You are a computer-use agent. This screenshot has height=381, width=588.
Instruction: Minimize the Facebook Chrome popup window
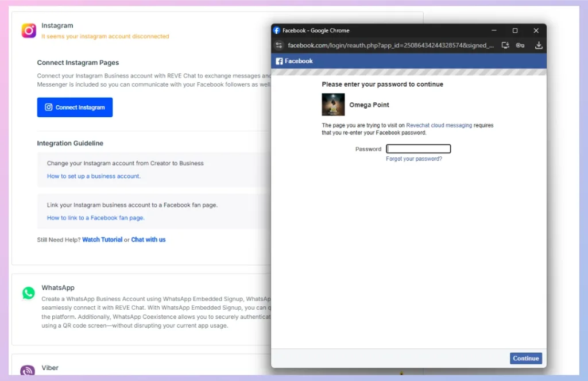tap(494, 30)
